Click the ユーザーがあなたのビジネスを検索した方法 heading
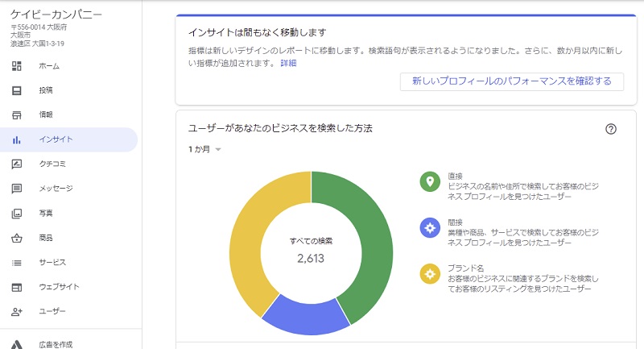644x349 pixels. (x=280, y=128)
